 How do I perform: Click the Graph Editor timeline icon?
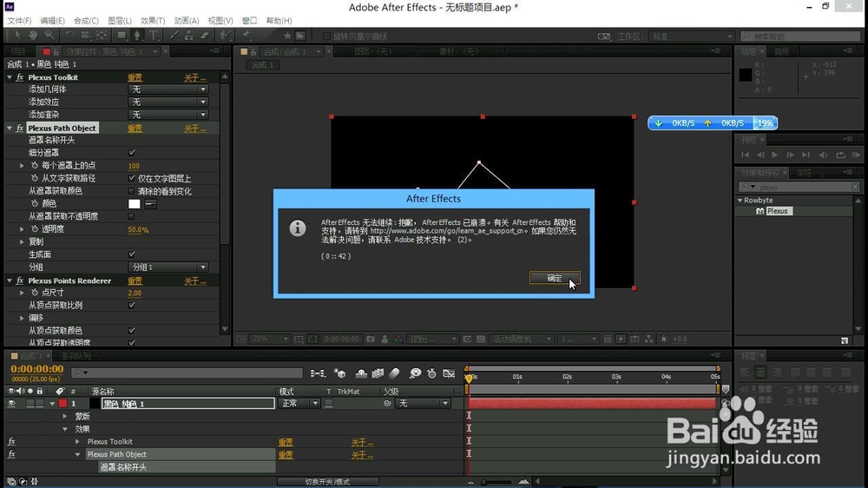pos(449,373)
